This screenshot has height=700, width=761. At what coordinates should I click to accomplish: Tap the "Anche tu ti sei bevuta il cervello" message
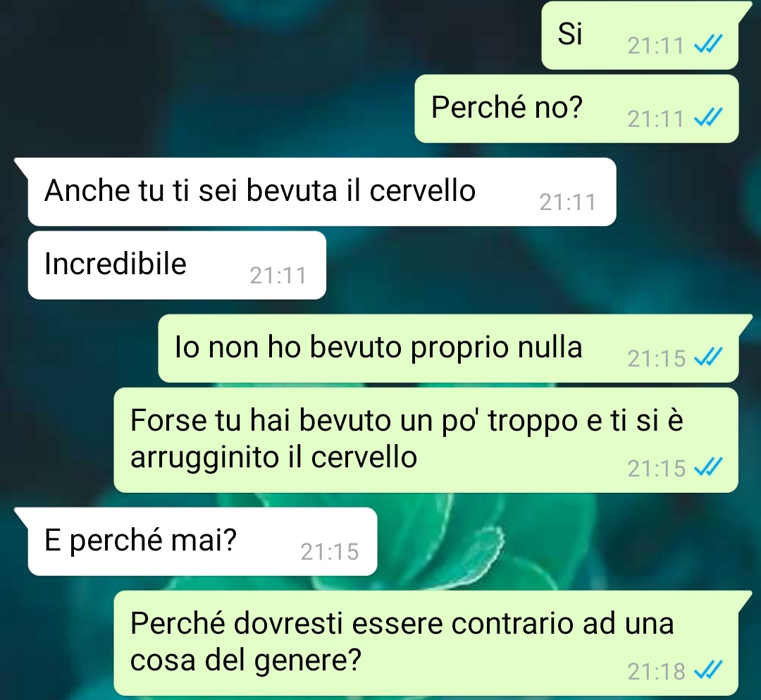[x=322, y=192]
